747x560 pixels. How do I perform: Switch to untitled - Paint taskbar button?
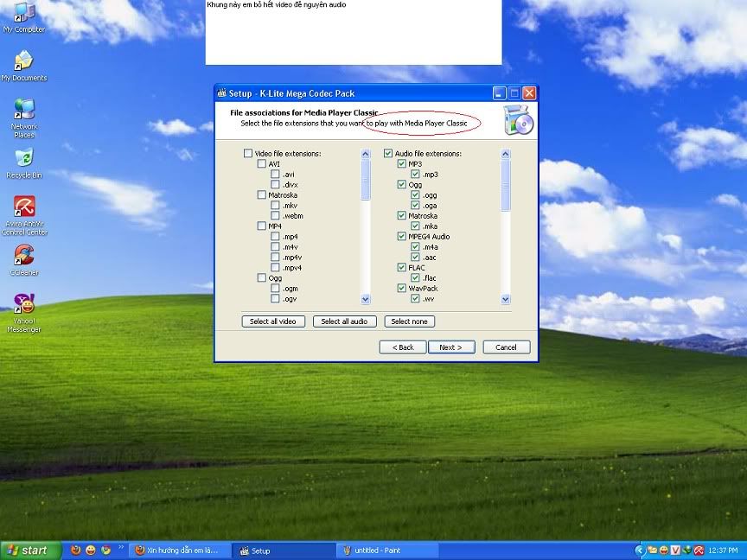[x=386, y=550]
